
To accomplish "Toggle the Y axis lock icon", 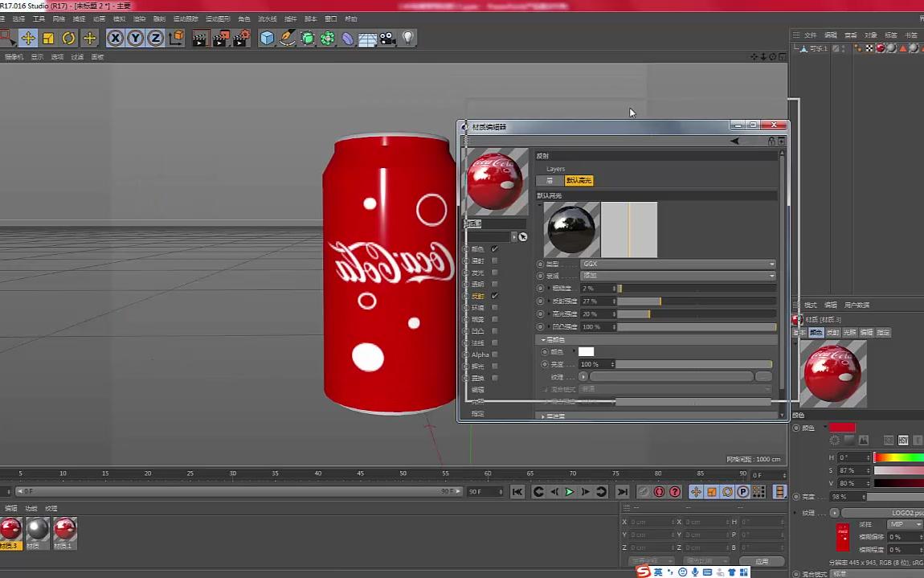I will coord(136,39).
